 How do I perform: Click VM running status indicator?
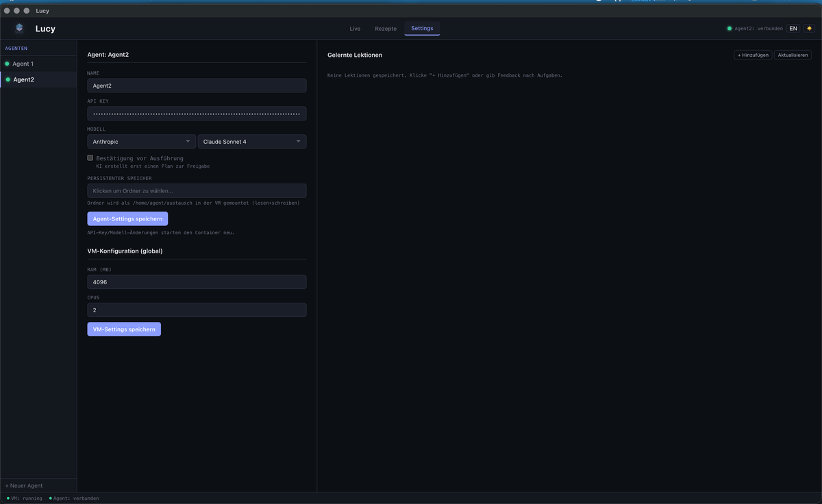pos(25,498)
